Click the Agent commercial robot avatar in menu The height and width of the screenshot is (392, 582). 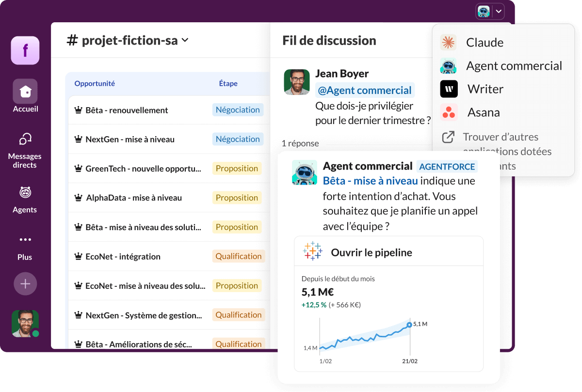(449, 65)
